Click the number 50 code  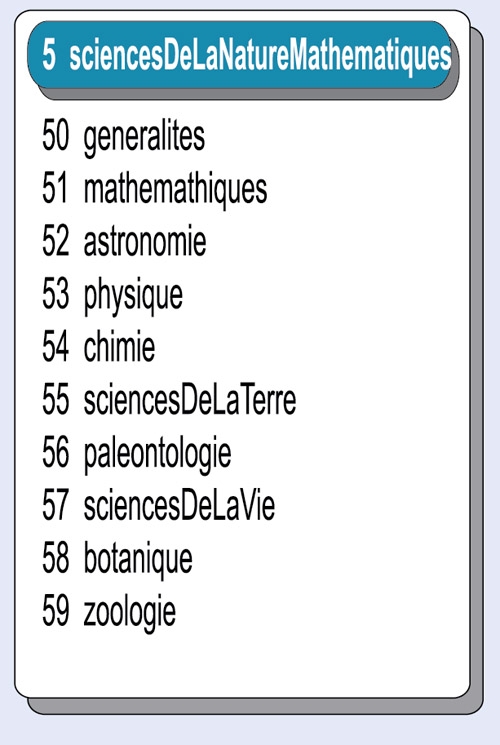(56, 135)
